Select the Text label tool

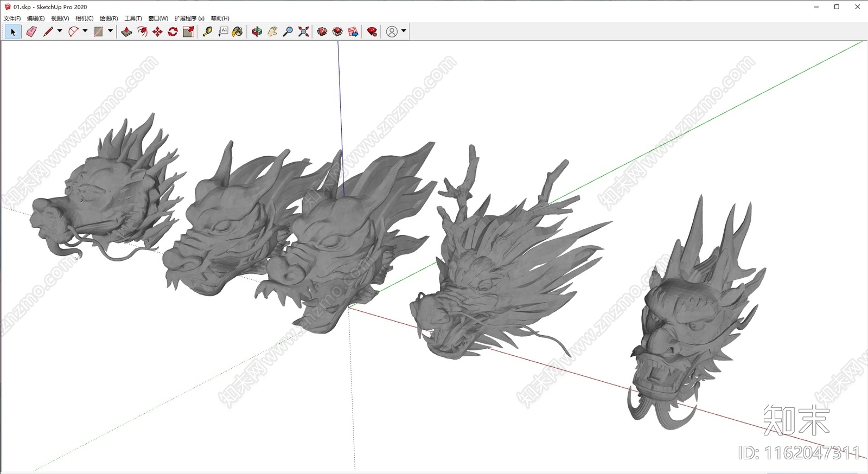tap(223, 32)
